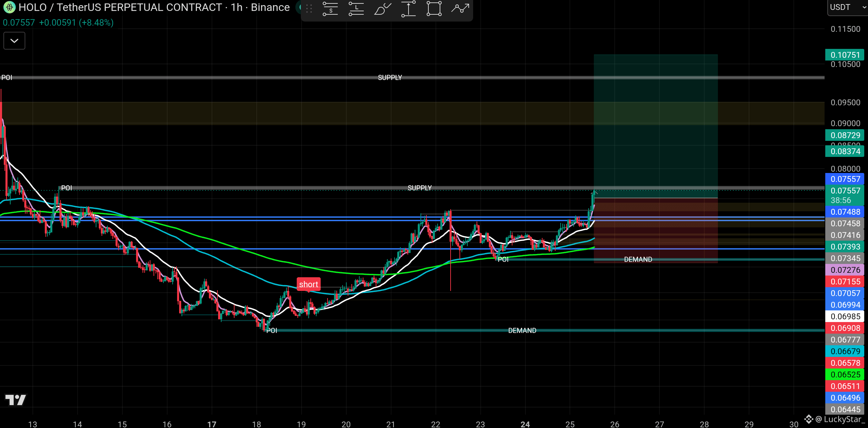The image size is (868, 428).
Task: Click the lower SUPPLY label near 0.07557
Action: click(x=419, y=188)
